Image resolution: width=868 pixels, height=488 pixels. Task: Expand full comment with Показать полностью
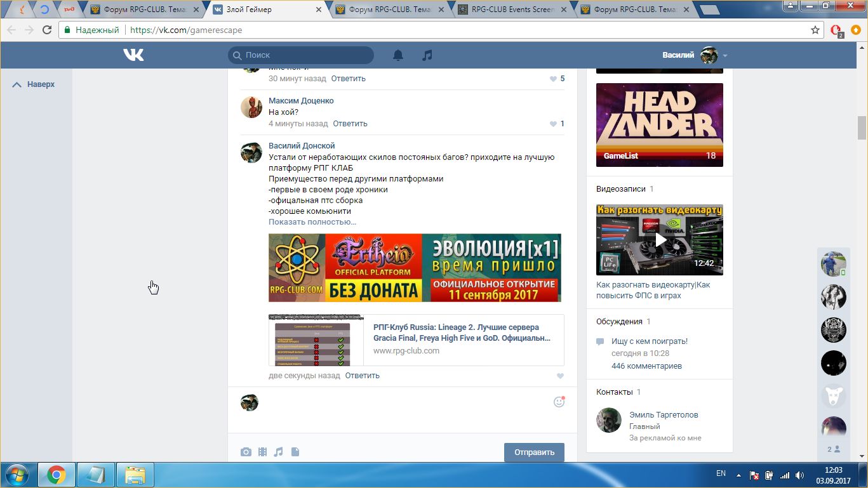point(312,222)
